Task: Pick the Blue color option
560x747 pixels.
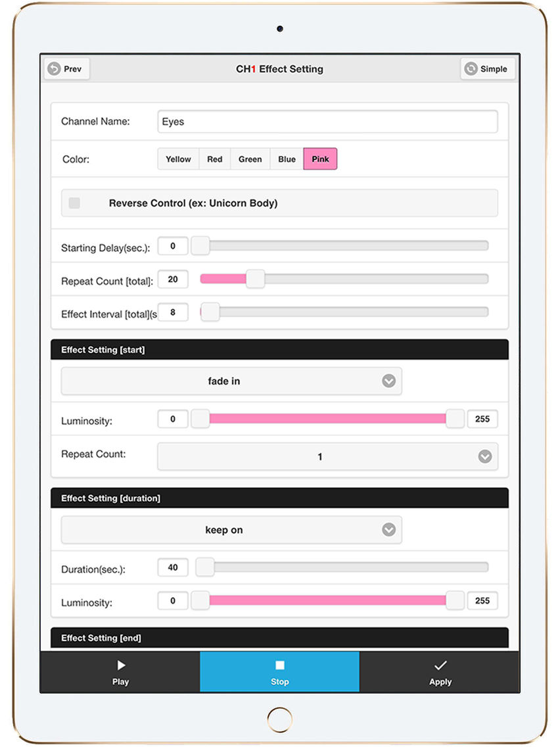Action: pyautogui.click(x=287, y=159)
